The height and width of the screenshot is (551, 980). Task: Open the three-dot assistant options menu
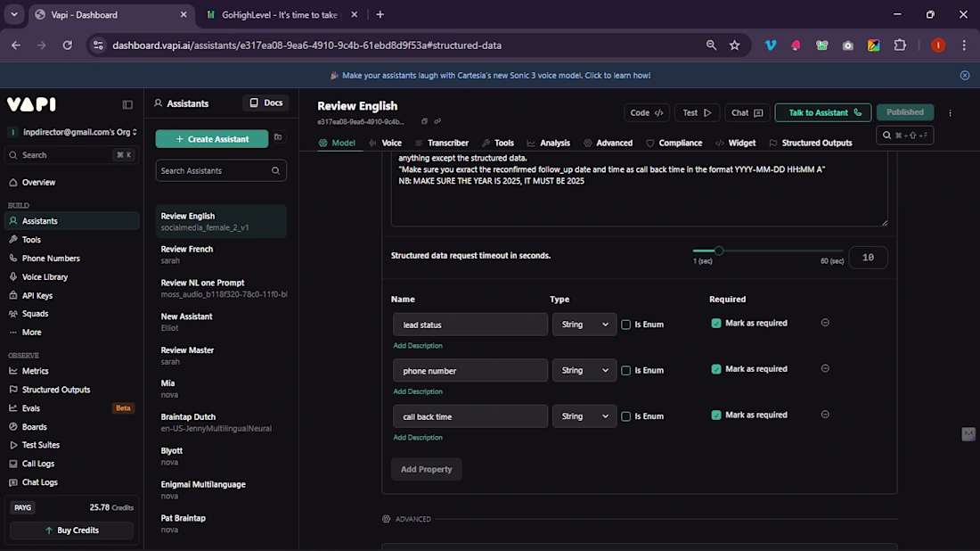[950, 113]
